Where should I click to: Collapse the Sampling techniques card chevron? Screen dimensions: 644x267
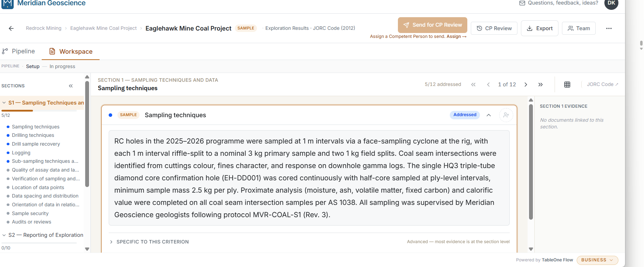click(489, 115)
